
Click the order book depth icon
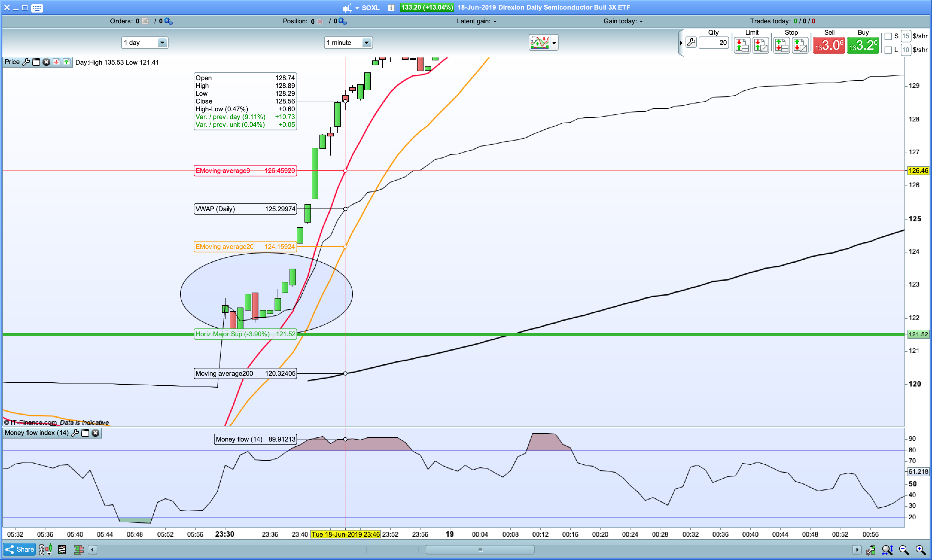pyautogui.click(x=78, y=550)
